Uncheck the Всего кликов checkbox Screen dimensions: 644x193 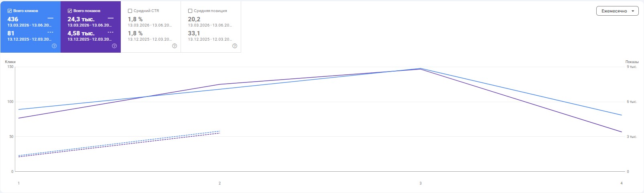(x=10, y=11)
